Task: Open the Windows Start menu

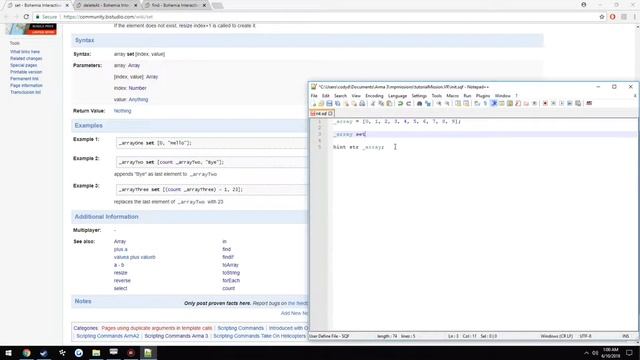Action: (8, 353)
